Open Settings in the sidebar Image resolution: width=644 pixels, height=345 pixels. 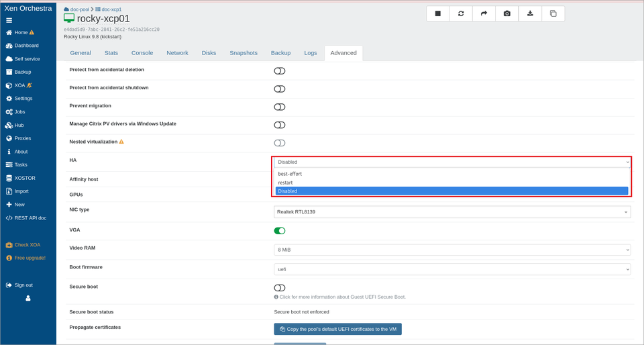pos(19,99)
